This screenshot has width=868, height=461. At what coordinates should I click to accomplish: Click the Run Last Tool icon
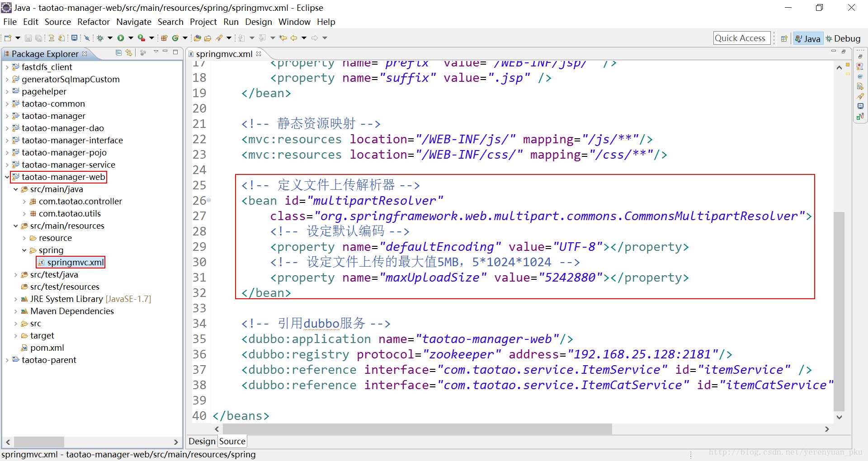(142, 38)
